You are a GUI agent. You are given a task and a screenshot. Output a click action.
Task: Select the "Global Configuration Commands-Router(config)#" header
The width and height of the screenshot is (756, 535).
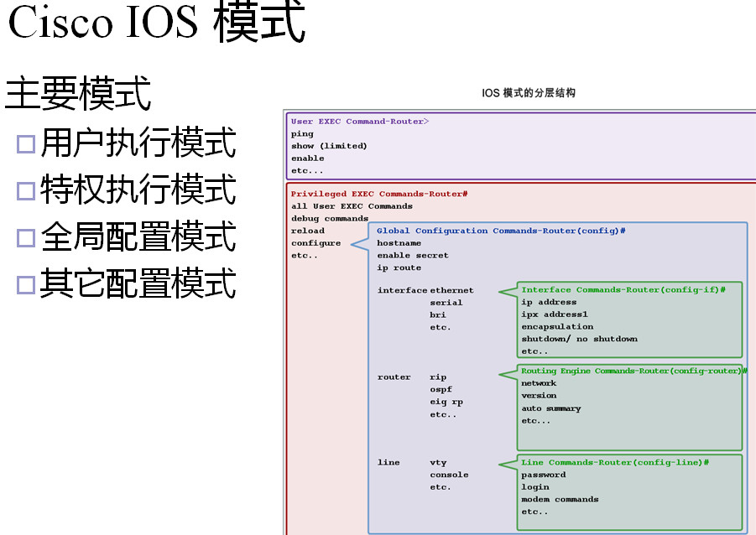coord(501,231)
